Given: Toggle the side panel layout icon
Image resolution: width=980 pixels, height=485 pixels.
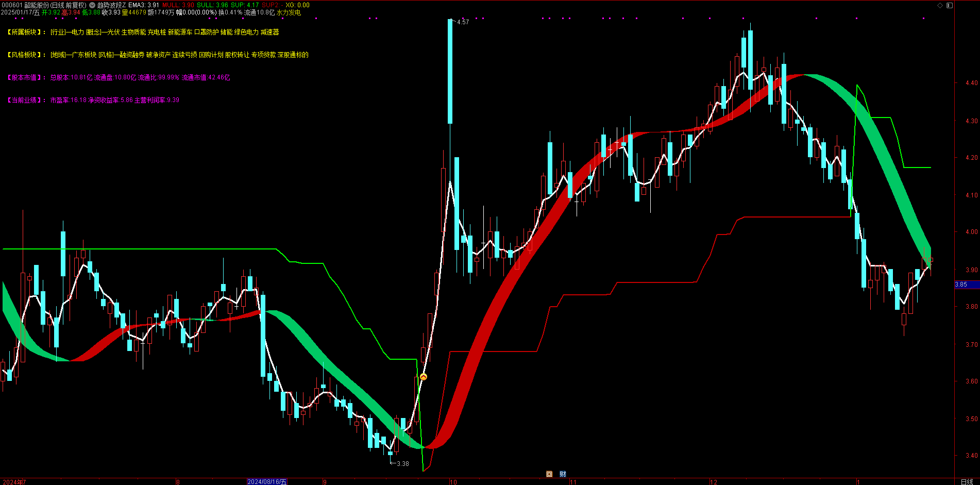Looking at the screenshot, I should click(949, 5).
